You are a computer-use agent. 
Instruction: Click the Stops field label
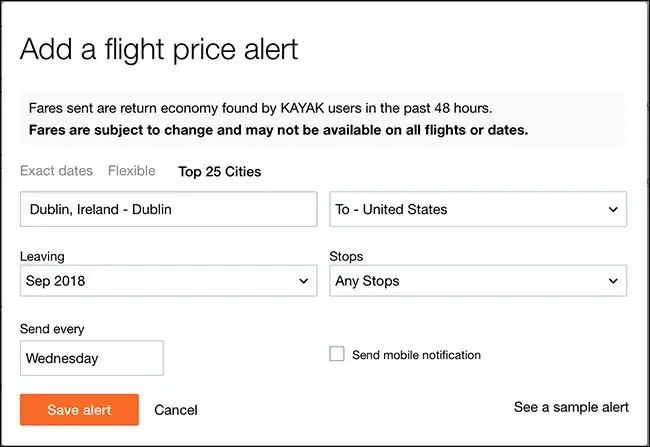[x=346, y=257]
